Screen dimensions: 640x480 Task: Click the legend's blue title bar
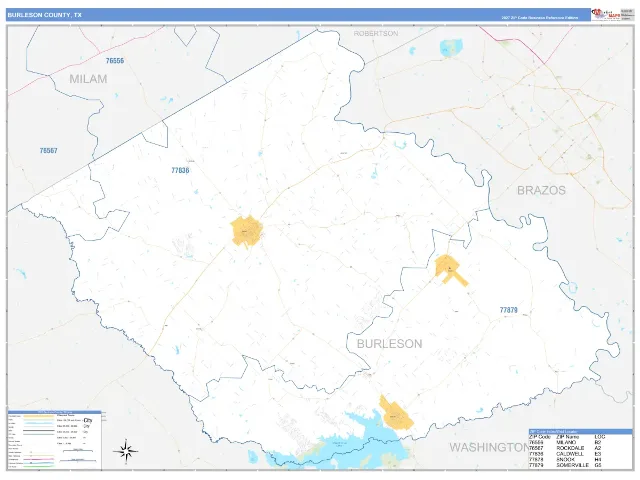click(55, 412)
